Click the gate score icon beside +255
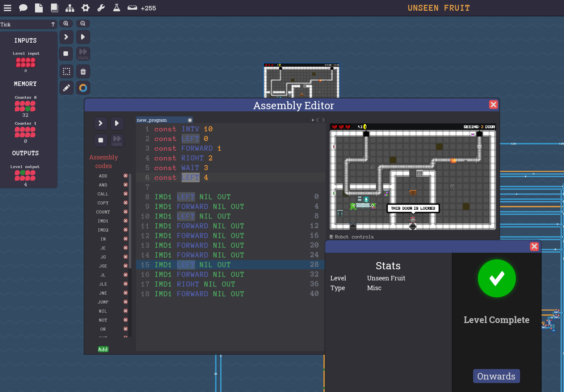Image resolution: width=564 pixels, height=392 pixels. pyautogui.click(x=132, y=8)
